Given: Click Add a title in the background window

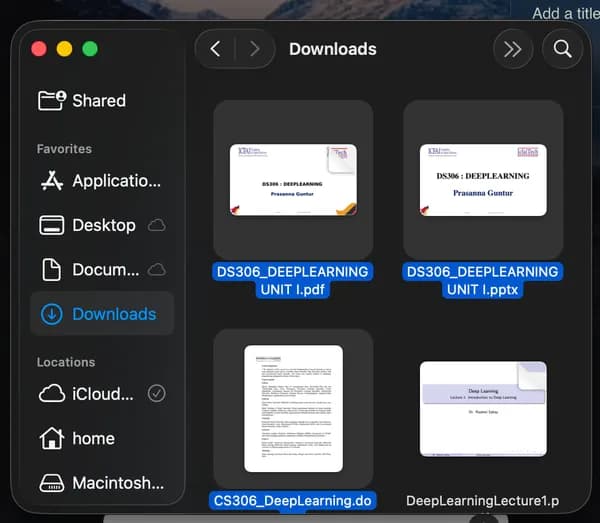Looking at the screenshot, I should [566, 13].
